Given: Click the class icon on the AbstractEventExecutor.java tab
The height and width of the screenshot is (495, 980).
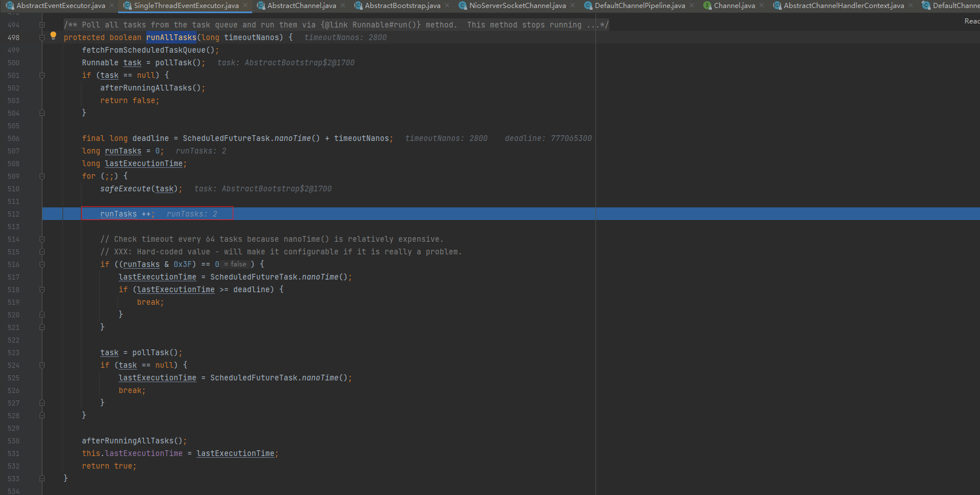Looking at the screenshot, I should (10, 6).
